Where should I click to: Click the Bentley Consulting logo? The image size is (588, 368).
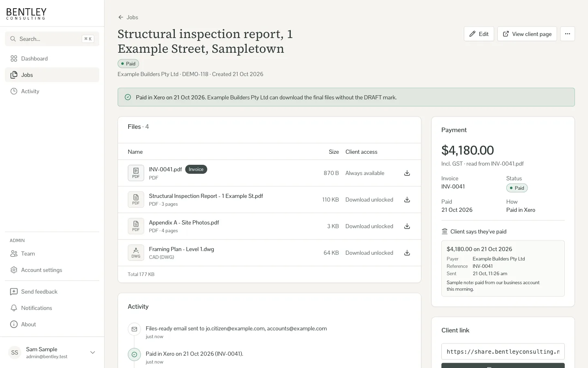(x=26, y=13)
